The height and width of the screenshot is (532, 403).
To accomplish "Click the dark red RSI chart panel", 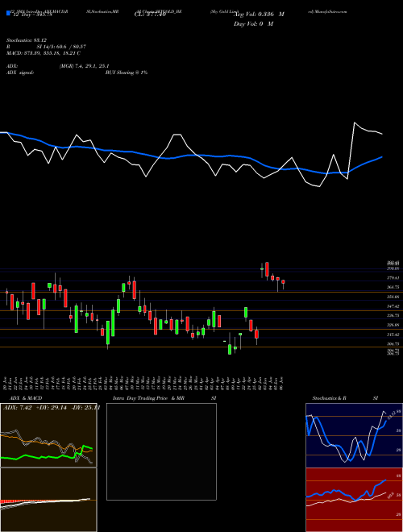I will [354, 500].
